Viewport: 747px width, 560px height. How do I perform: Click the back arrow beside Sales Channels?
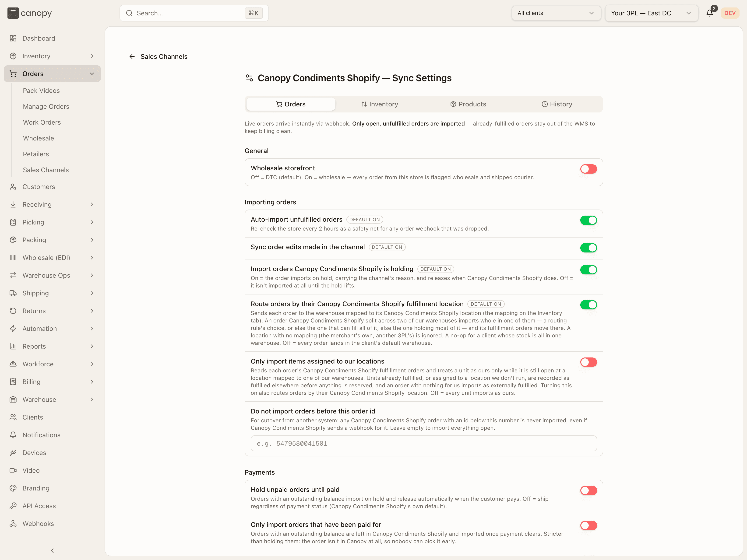point(132,56)
